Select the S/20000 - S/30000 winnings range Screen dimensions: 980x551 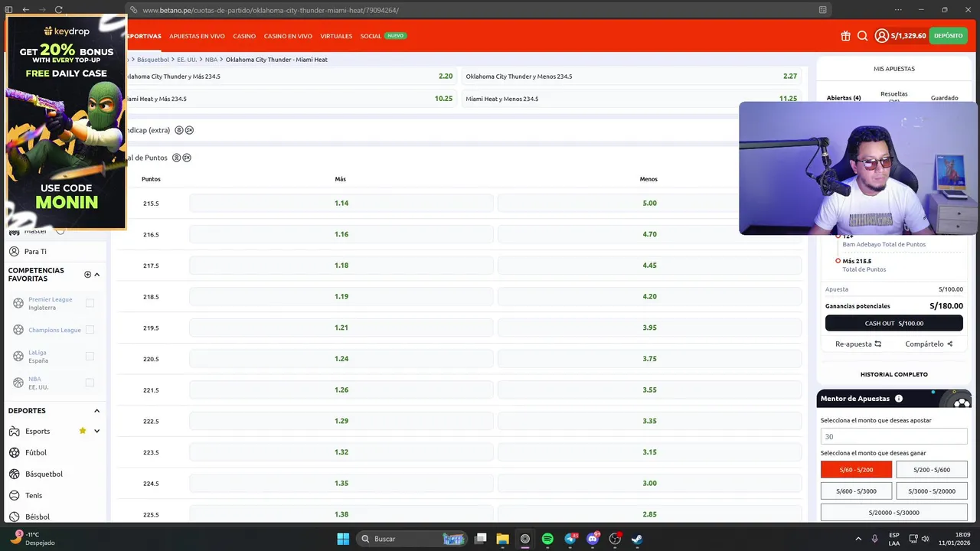click(x=894, y=513)
